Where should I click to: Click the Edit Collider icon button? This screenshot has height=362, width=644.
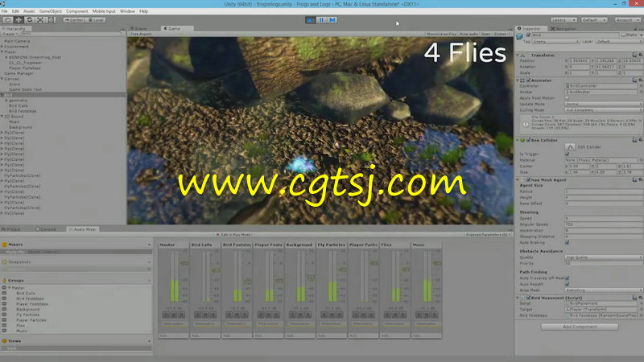tap(570, 146)
